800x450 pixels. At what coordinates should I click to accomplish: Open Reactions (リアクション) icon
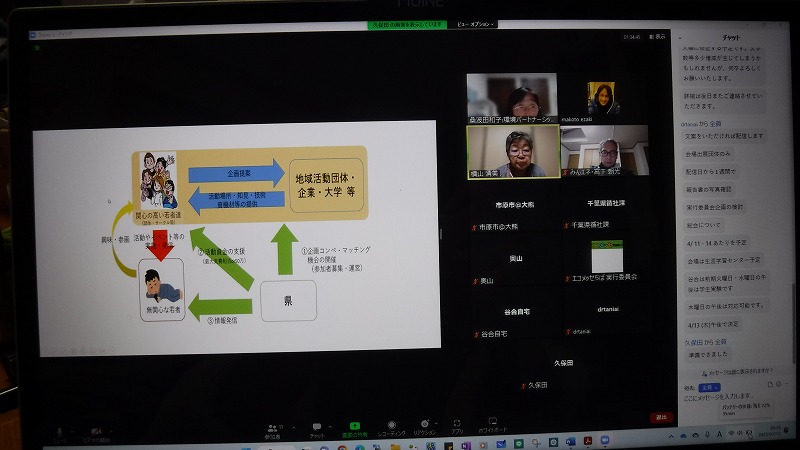pos(424,424)
